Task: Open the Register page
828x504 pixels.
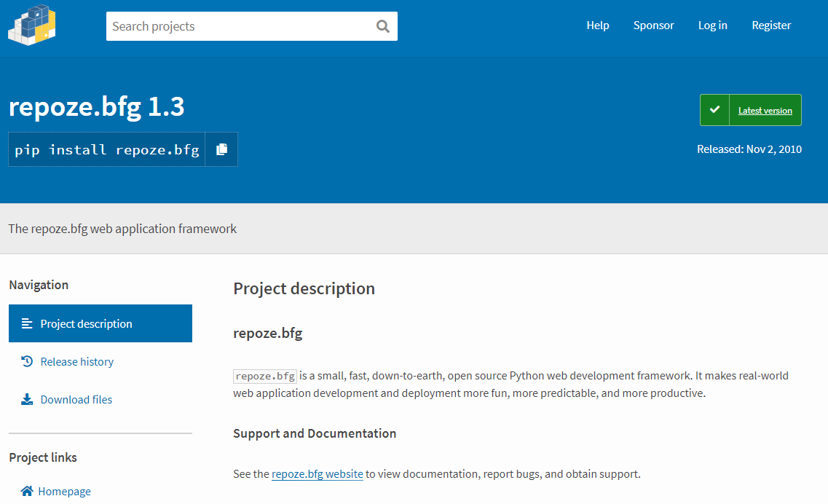Action: coord(771,25)
